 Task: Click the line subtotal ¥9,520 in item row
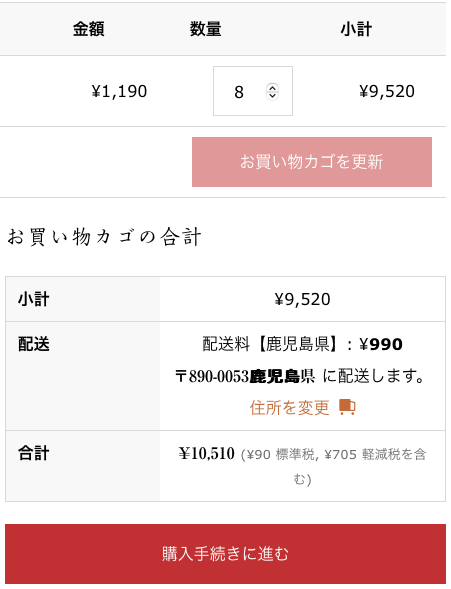(387, 91)
